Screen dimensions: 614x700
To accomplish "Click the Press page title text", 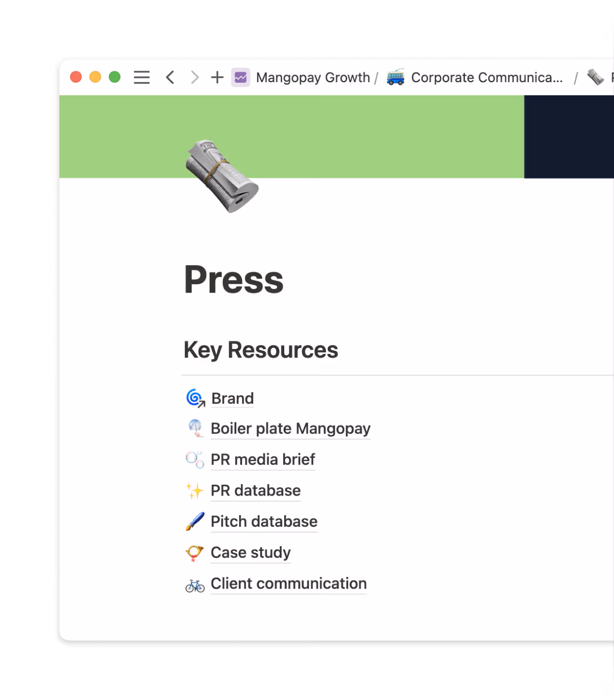I will coord(233,280).
